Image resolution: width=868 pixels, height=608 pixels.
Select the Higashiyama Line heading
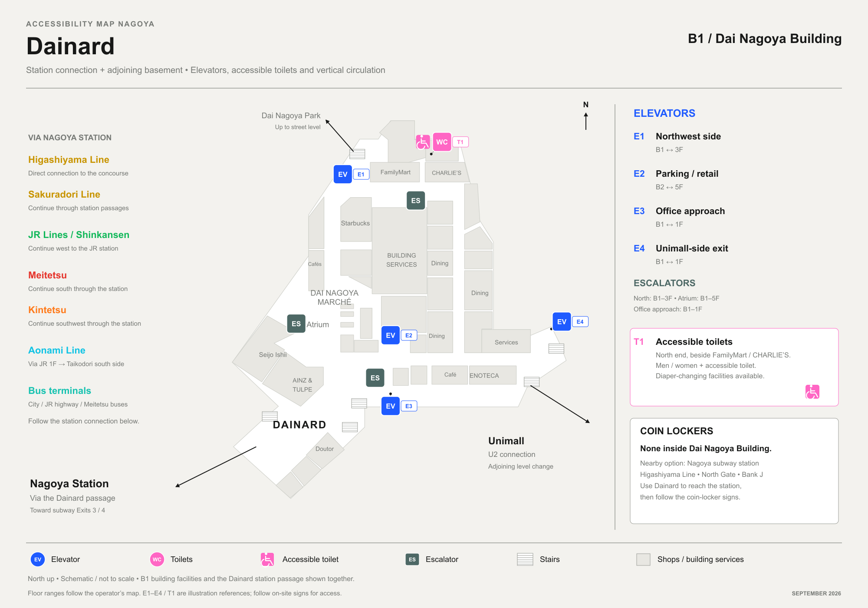pyautogui.click(x=69, y=160)
